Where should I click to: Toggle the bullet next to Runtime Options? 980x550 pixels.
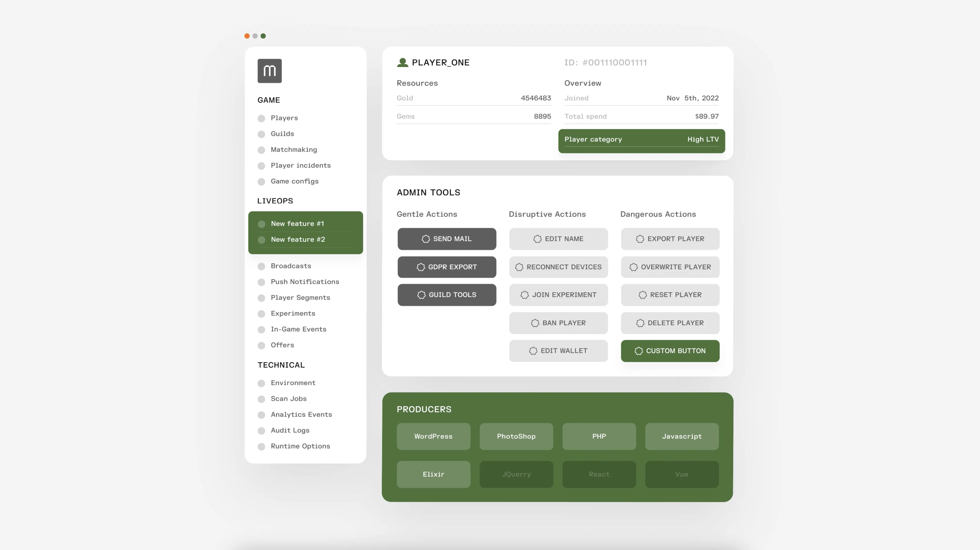click(261, 446)
